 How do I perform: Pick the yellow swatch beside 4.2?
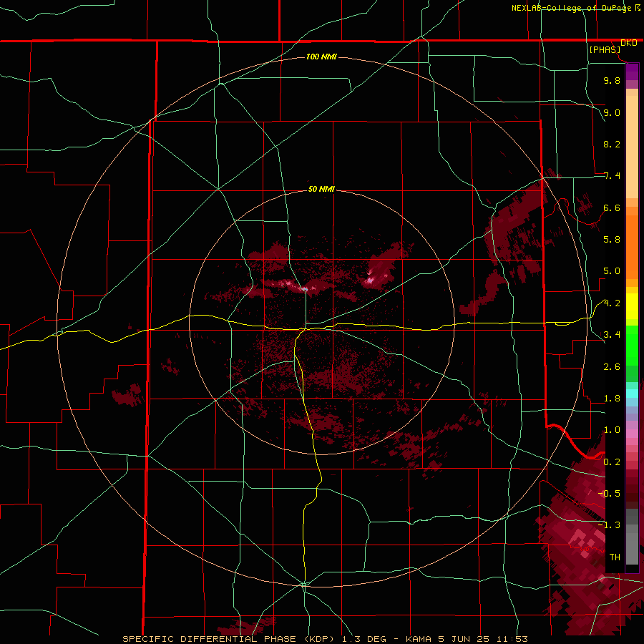[632, 306]
